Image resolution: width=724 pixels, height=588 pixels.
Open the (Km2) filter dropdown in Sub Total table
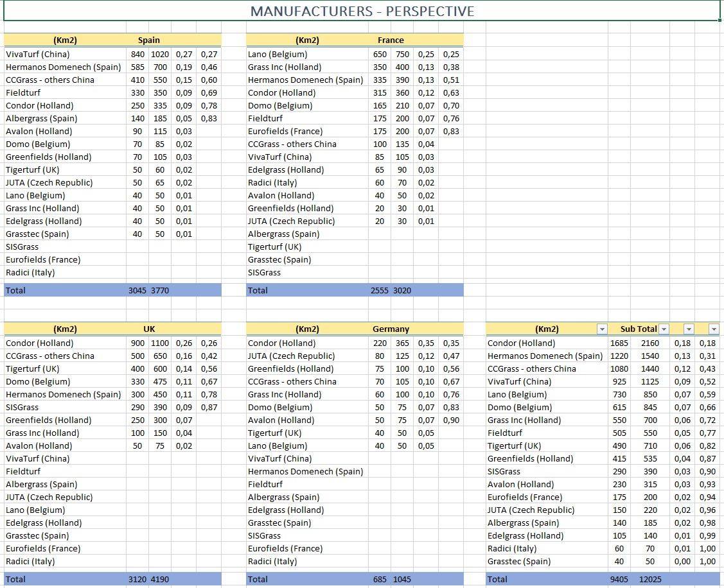pyautogui.click(x=602, y=329)
